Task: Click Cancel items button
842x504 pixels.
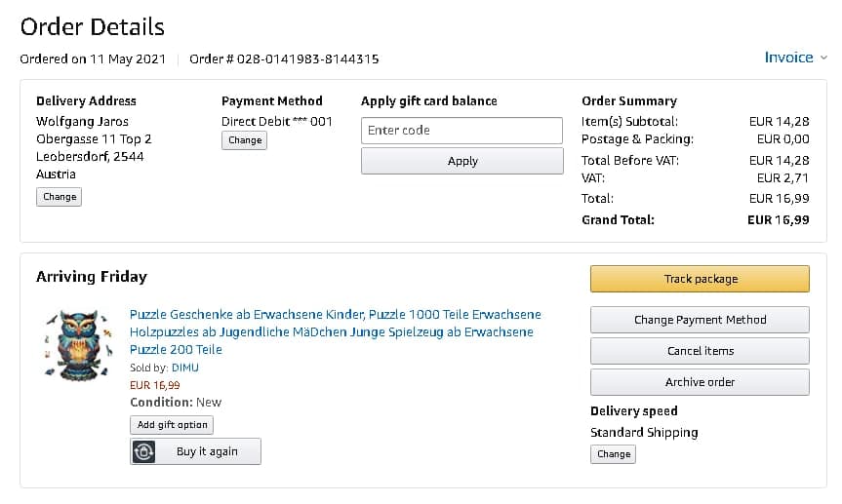Action: pos(700,351)
